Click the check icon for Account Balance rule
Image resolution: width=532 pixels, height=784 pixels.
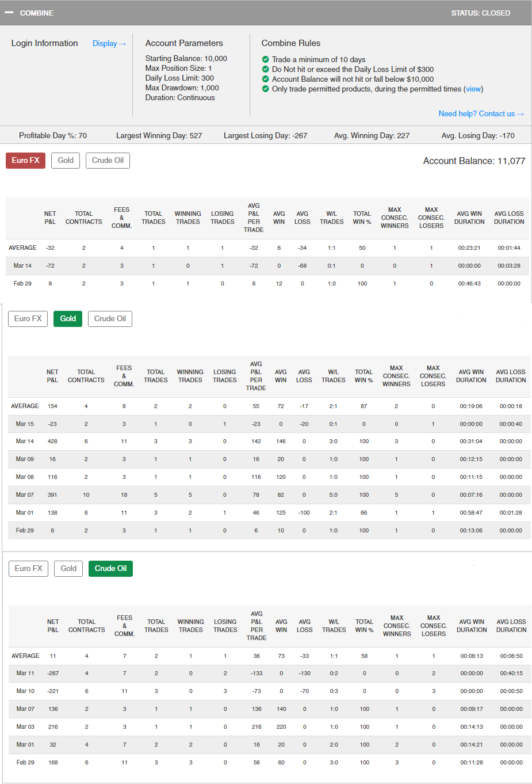[265, 79]
